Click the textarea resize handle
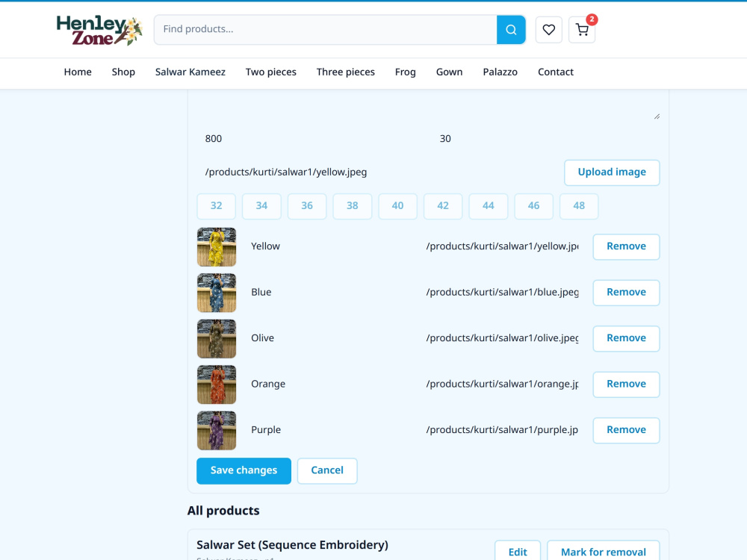The height and width of the screenshot is (560, 747). pyautogui.click(x=657, y=116)
